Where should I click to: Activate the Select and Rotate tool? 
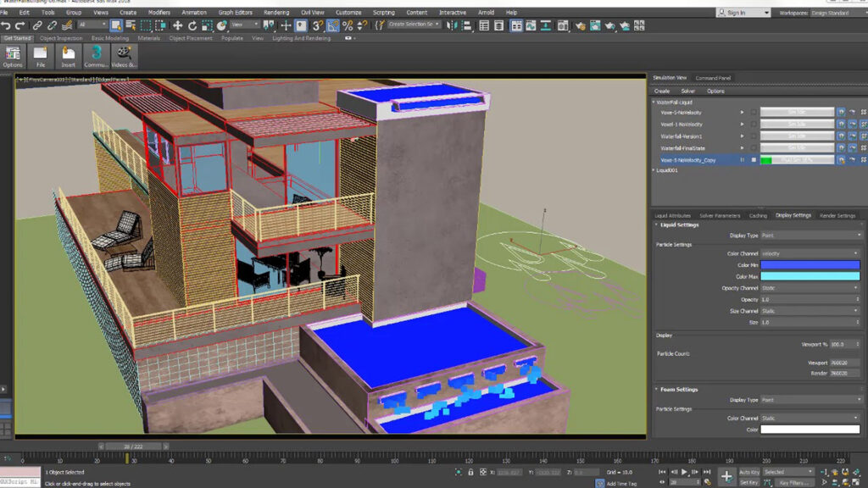click(192, 25)
